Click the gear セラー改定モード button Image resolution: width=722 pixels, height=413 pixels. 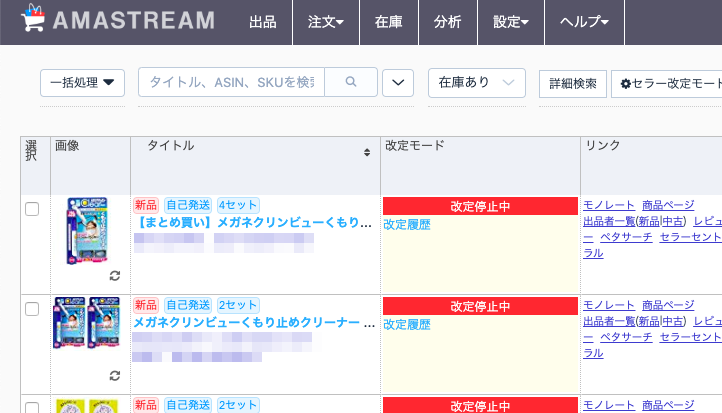point(667,84)
